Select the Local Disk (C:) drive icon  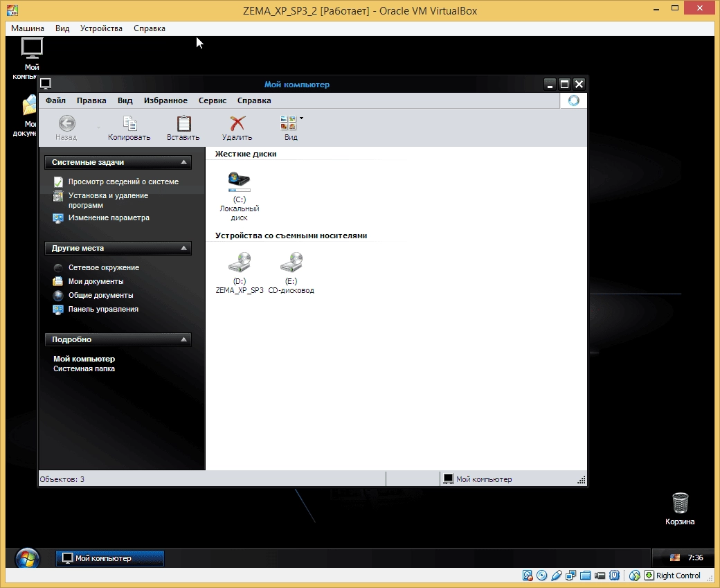tap(240, 181)
